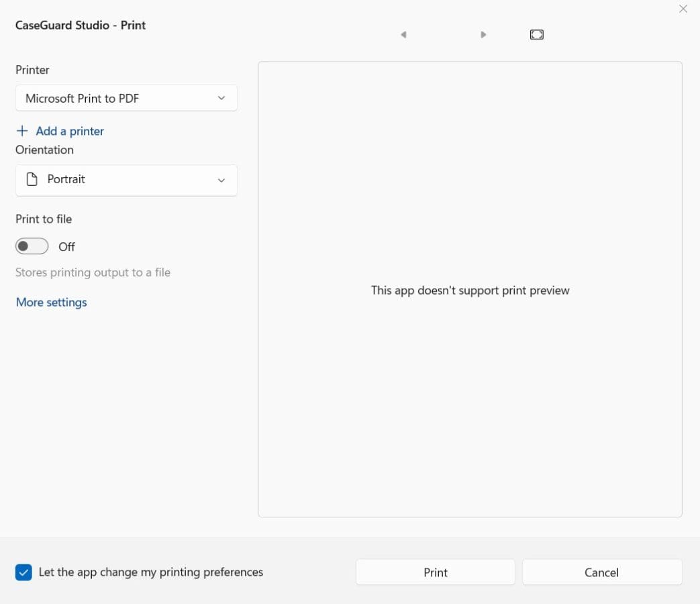Viewport: 700px width, 604px height.
Task: Click the fit-to-window preview icon
Action: [536, 35]
